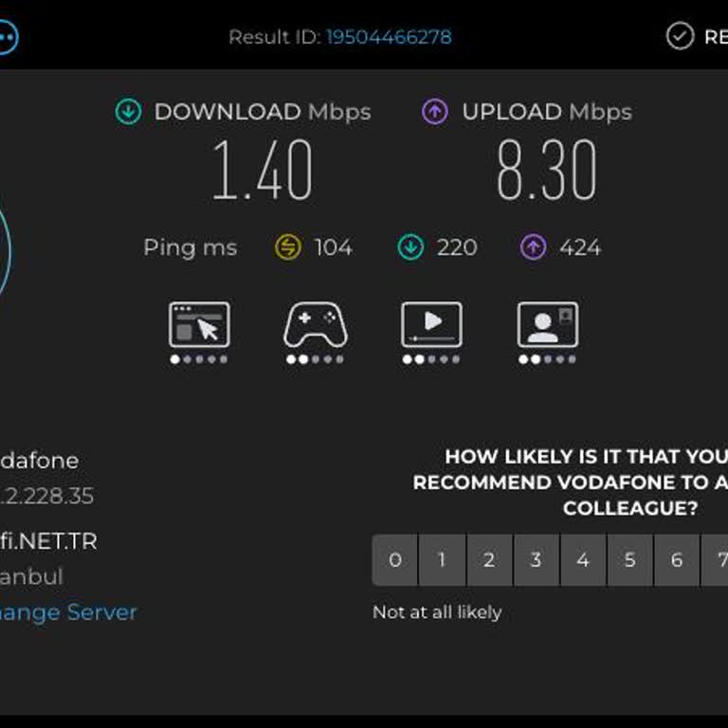Click the Change Server link

coord(68,612)
